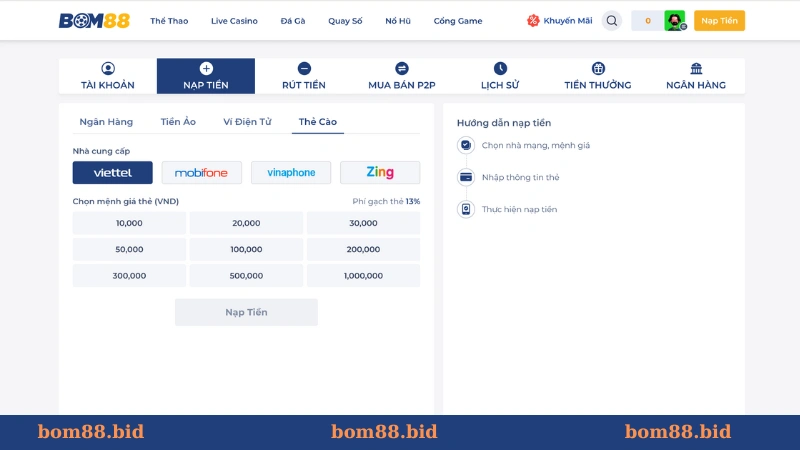
Task: Select the 20,000 card denomination
Action: (x=246, y=223)
